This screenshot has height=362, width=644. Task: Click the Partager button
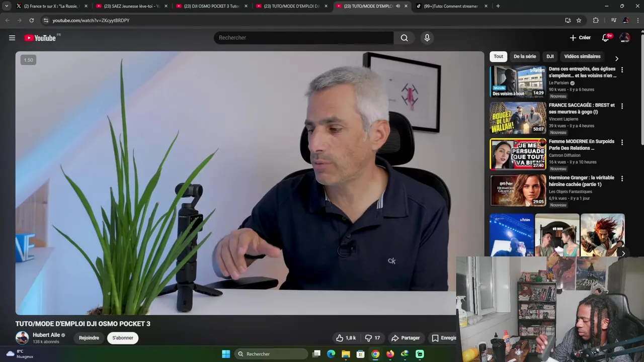406,338
